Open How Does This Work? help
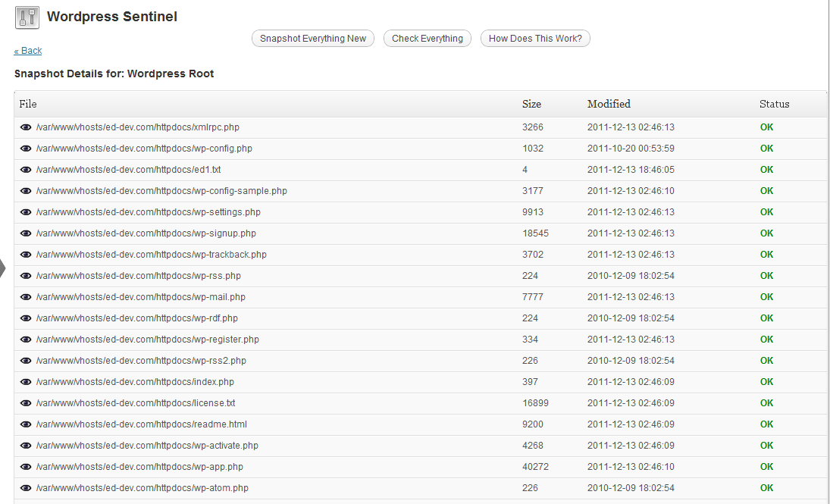 (x=535, y=38)
